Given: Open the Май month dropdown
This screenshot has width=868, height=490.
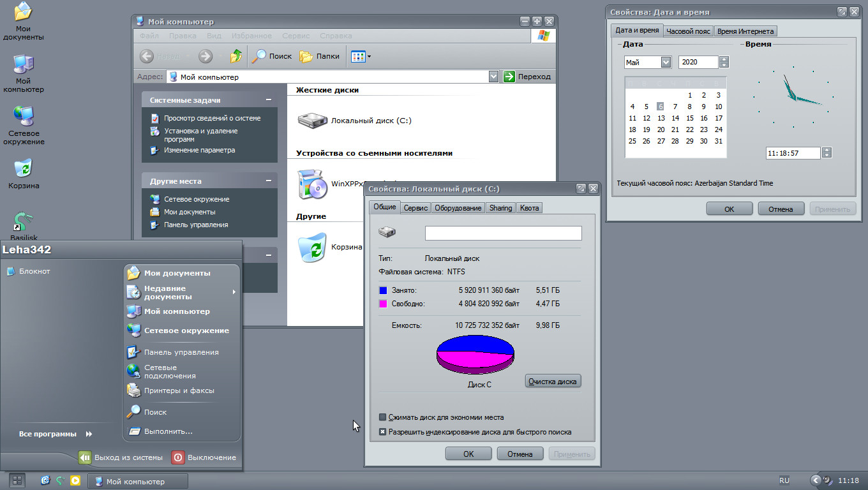Looking at the screenshot, I should tap(666, 62).
